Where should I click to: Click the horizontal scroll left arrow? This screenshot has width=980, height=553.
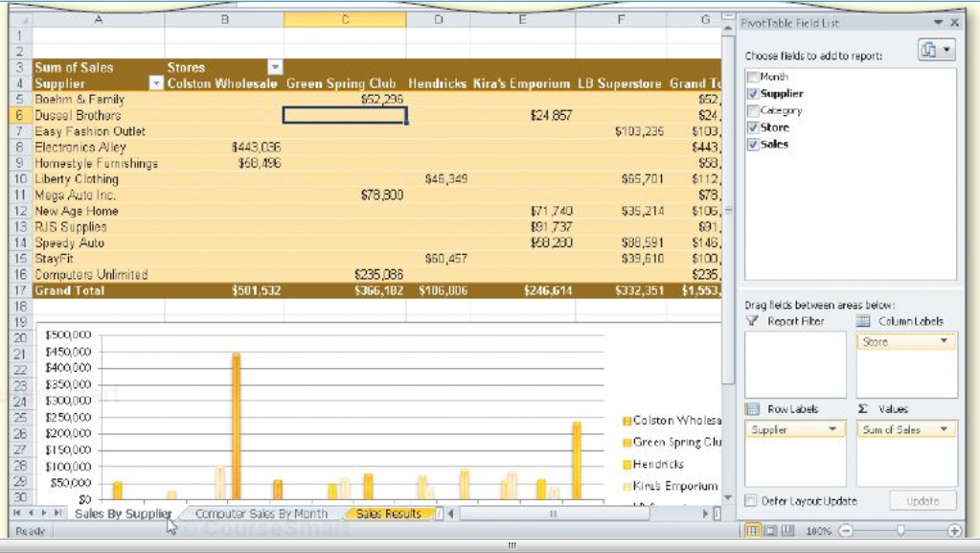[x=450, y=514]
